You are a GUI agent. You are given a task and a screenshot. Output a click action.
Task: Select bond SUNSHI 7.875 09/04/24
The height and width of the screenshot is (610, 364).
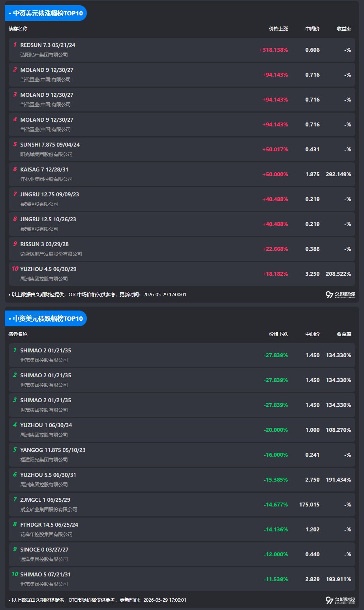[x=50, y=145]
